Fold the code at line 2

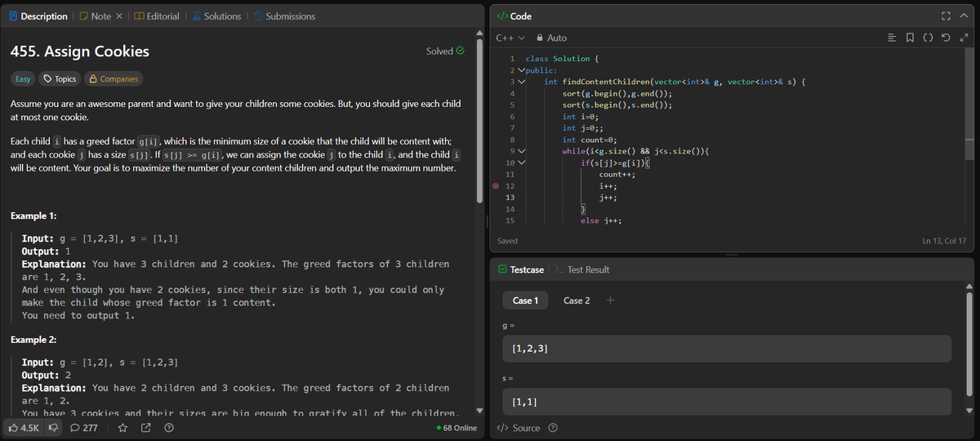point(521,70)
